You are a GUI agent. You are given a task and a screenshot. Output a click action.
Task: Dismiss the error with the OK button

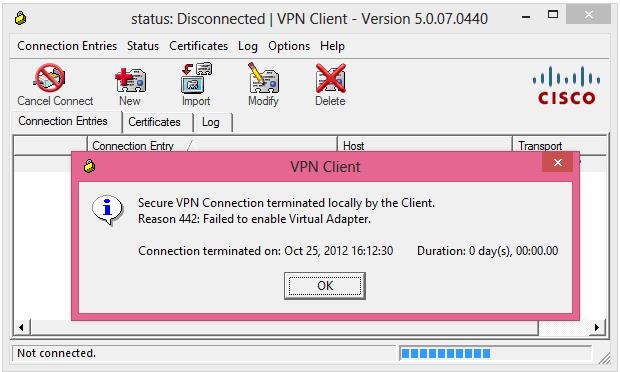(325, 285)
